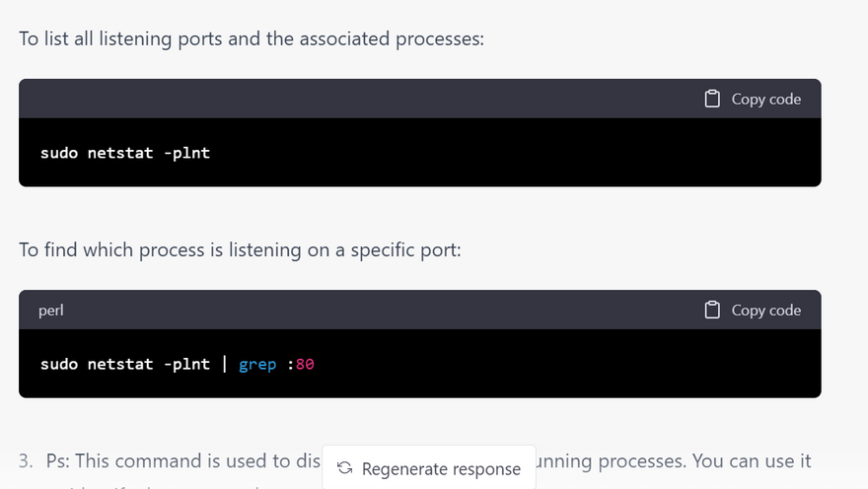Click list number 3 marker
The height and width of the screenshot is (489, 868).
[27, 461]
